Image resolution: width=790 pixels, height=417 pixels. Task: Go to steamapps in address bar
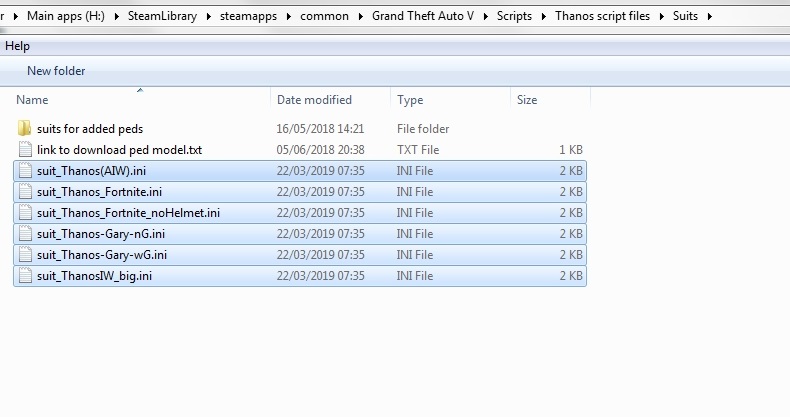pyautogui.click(x=248, y=16)
